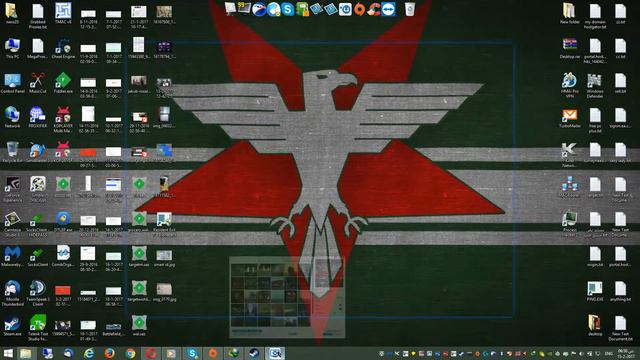The width and height of the screenshot is (640, 360).
Task: Open the PROXIFIER desktop shortcut
Action: (38, 118)
